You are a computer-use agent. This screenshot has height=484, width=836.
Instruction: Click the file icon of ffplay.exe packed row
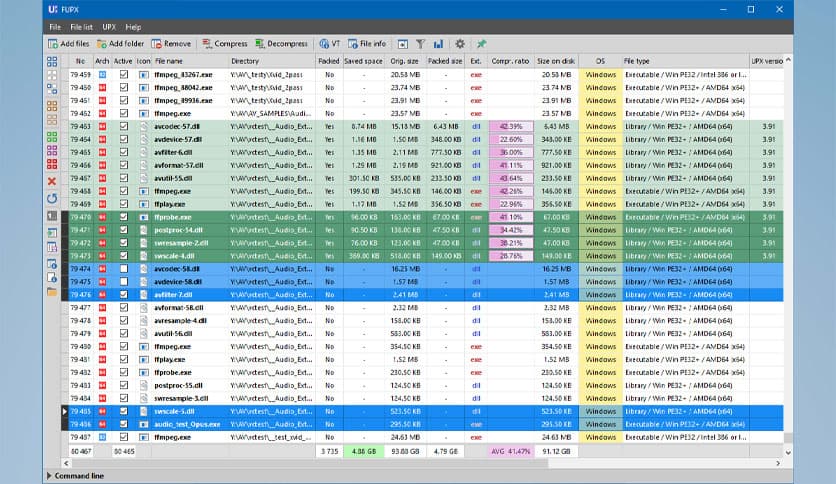(x=143, y=204)
